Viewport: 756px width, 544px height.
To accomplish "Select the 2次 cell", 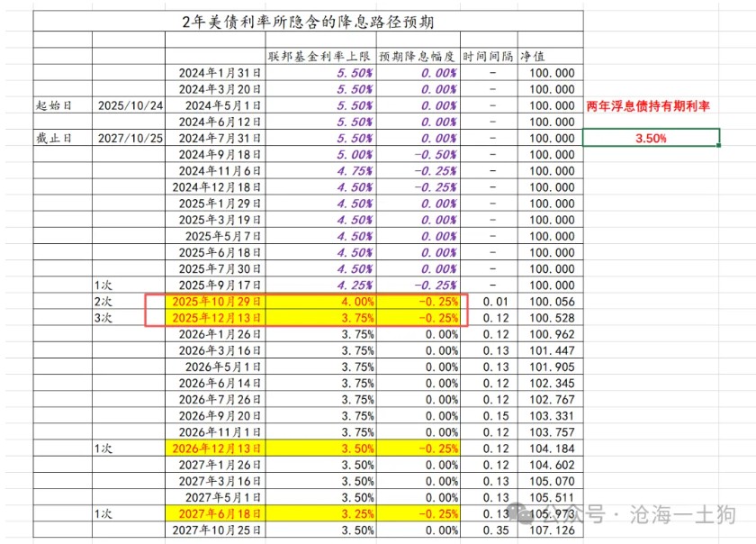I will click(129, 302).
